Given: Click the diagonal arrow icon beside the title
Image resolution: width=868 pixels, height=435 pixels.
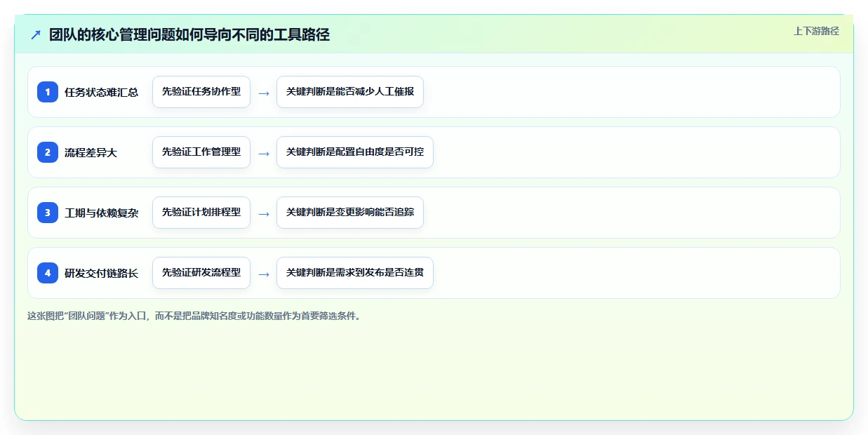Looking at the screenshot, I should tap(36, 34).
